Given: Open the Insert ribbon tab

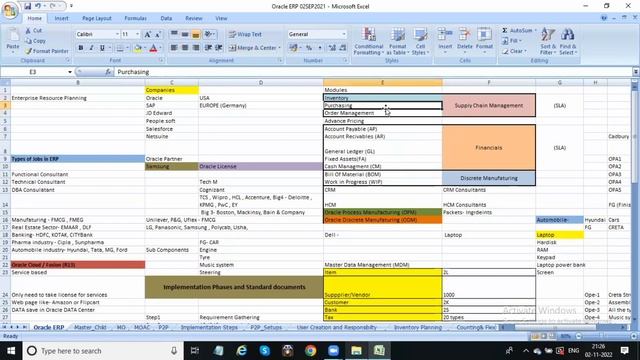Looking at the screenshot, I should tap(61, 18).
